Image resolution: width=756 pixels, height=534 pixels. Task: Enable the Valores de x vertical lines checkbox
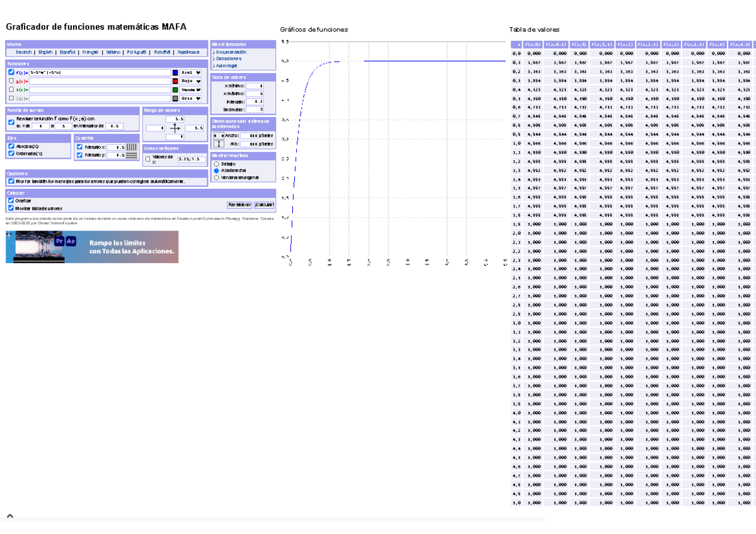pos(148,159)
